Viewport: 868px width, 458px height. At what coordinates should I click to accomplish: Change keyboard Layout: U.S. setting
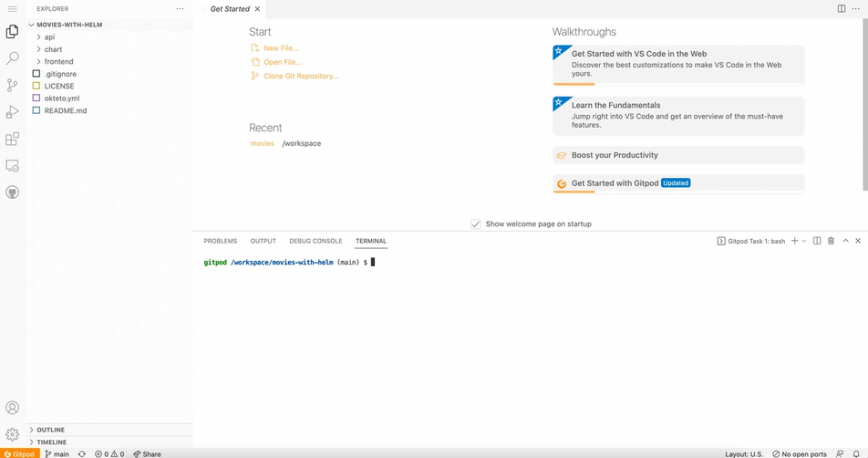(x=744, y=453)
